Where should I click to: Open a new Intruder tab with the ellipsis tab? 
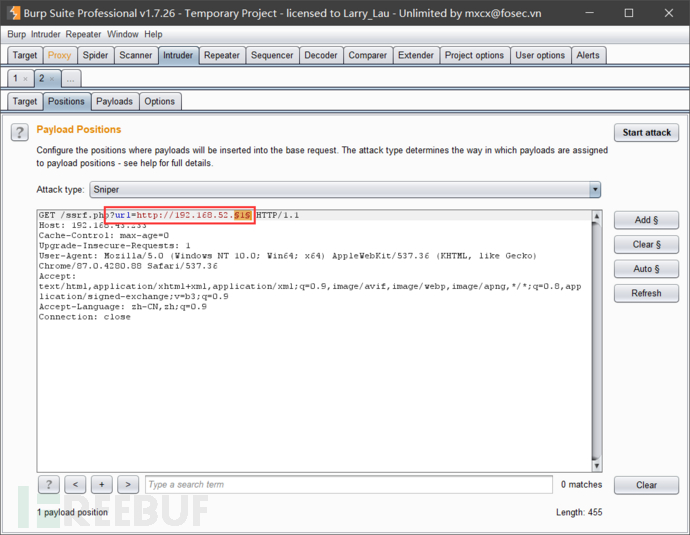[72, 78]
